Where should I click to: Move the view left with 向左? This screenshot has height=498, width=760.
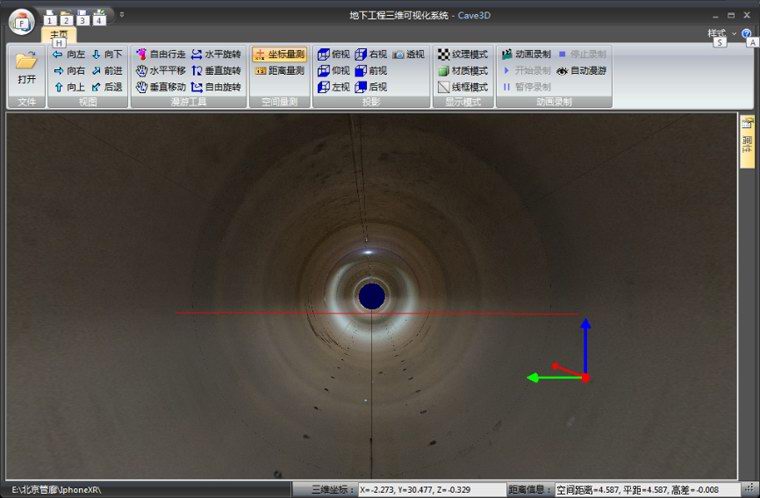point(69,54)
